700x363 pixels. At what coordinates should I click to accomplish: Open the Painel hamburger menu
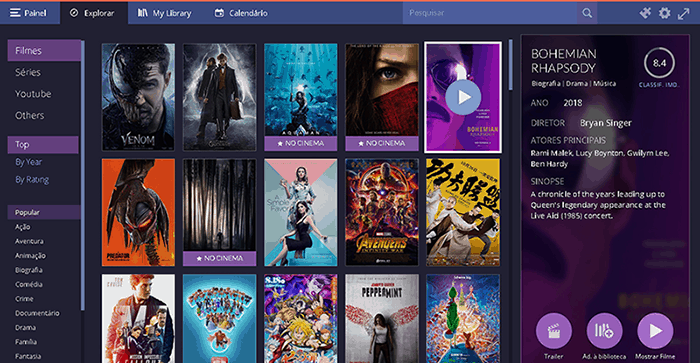(29, 13)
